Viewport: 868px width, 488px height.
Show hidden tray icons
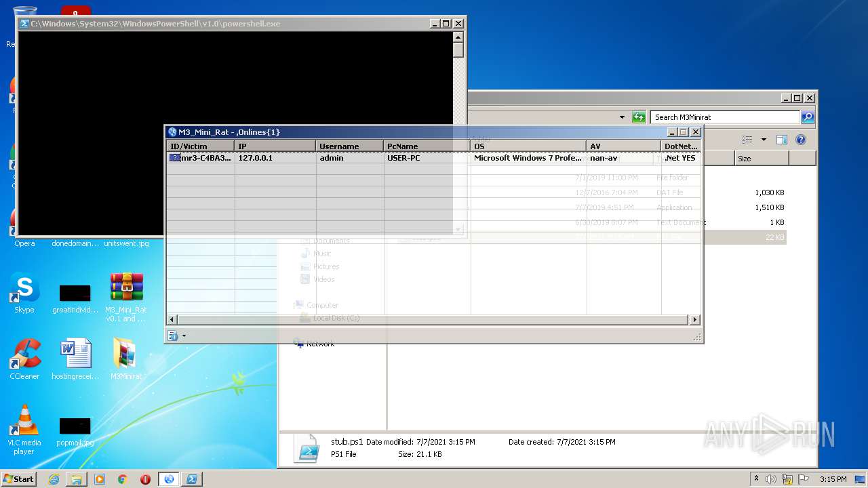(756, 479)
